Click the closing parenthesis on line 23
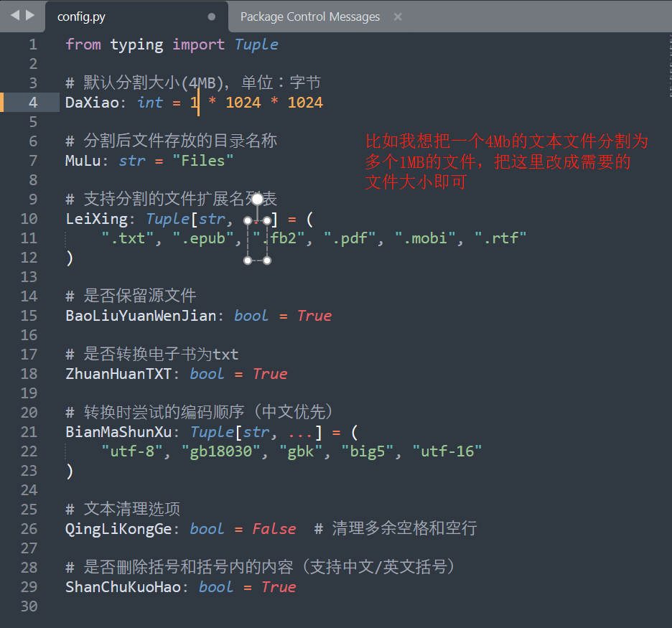This screenshot has height=628, width=672. point(70,472)
